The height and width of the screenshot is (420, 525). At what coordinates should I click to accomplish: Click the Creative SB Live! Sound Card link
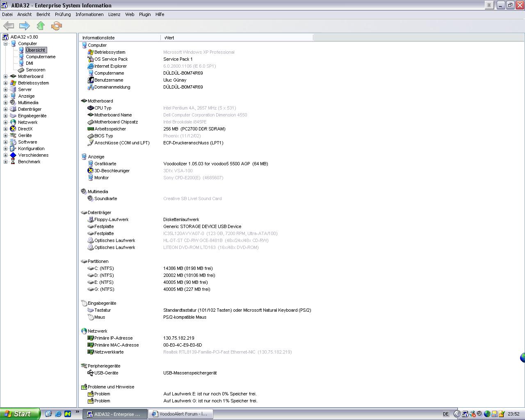192,199
